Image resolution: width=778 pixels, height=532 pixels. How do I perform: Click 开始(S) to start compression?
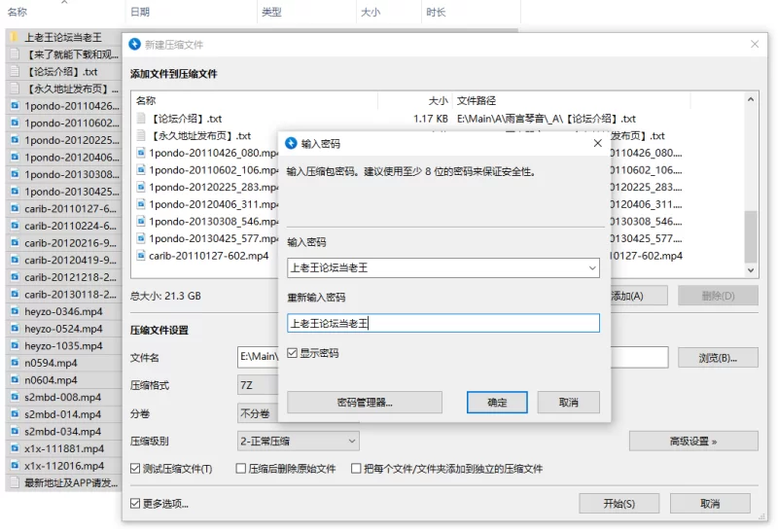619,503
